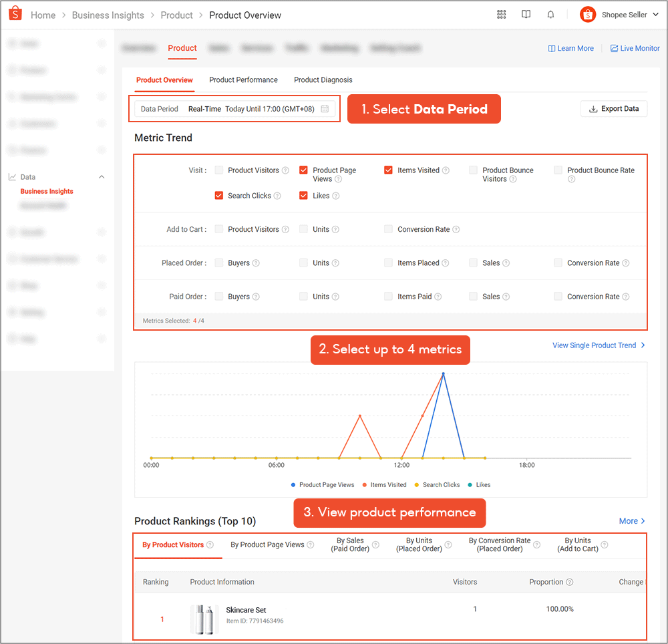Click the Export Data button
This screenshot has height=644, width=668.
(x=613, y=108)
